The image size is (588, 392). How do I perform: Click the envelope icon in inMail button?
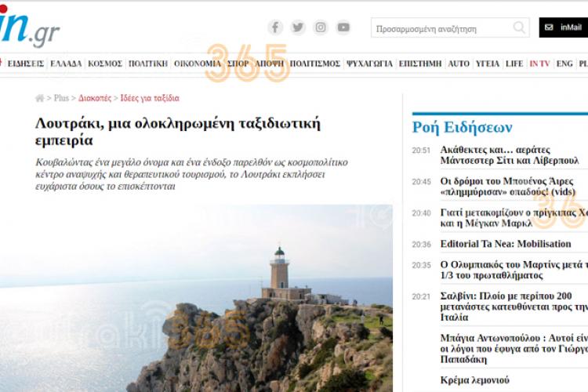pyautogui.click(x=549, y=27)
